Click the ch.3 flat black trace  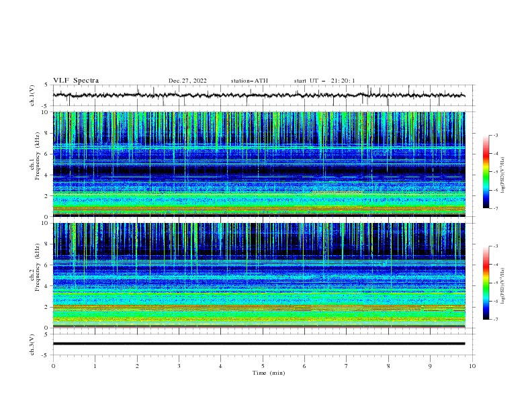(x=259, y=344)
